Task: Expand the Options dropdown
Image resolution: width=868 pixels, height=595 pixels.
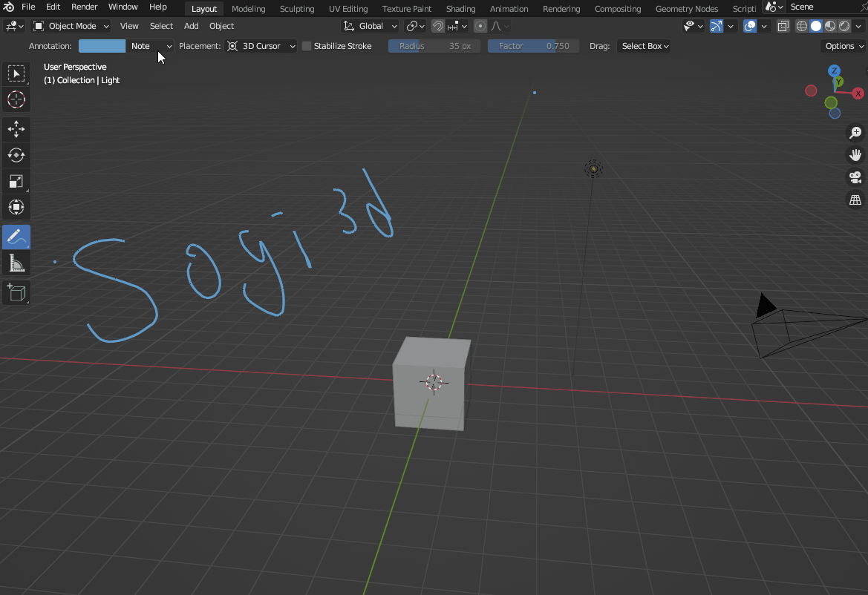Action: tap(843, 46)
